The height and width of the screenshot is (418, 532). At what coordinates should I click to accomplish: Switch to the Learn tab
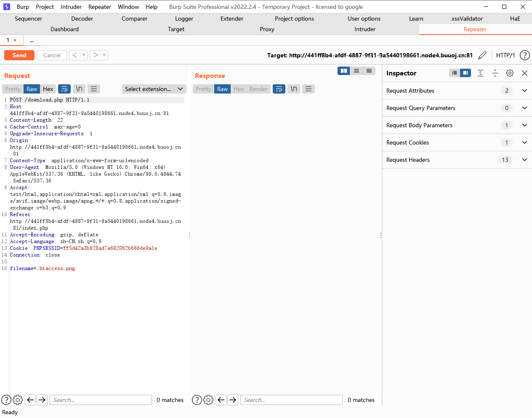[x=416, y=19]
